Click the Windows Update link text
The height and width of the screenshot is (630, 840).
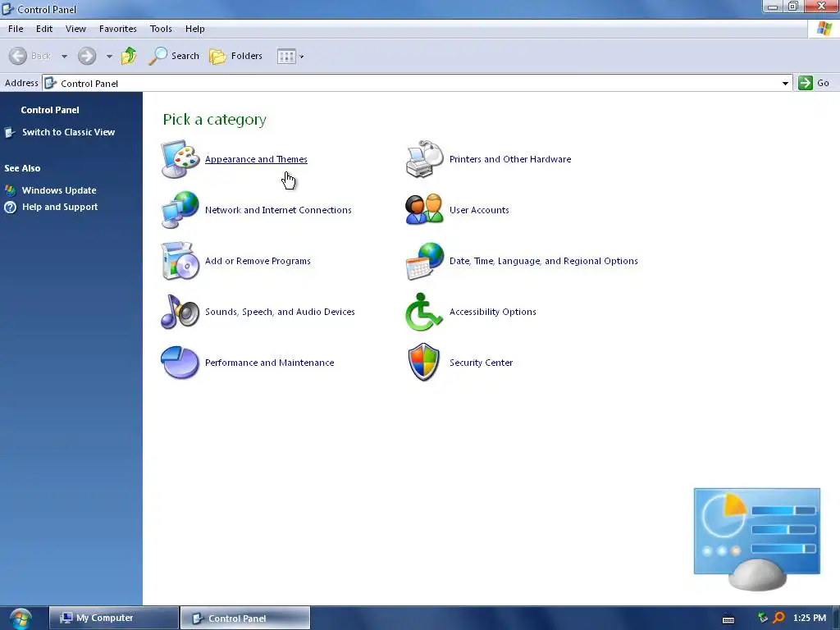[x=59, y=190]
